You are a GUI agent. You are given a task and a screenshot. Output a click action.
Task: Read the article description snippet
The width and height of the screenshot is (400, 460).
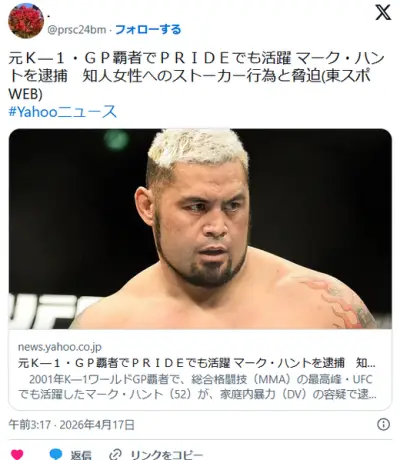(197, 387)
